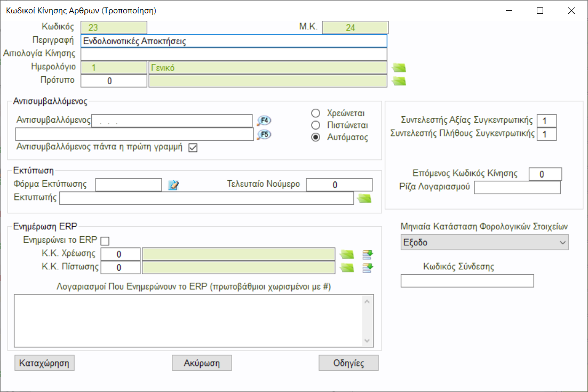Enable the Ενημερώνει το ERP checkbox
This screenshot has width=588, height=392.
[105, 241]
